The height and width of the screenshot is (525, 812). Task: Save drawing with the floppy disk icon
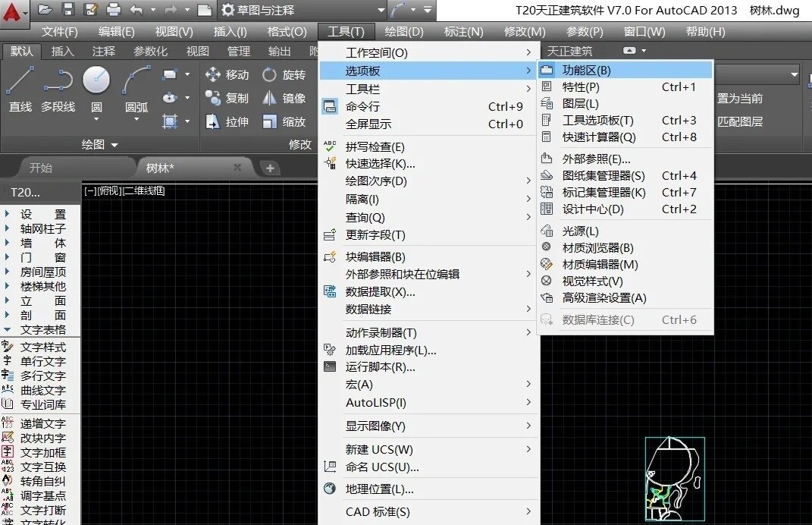(x=67, y=9)
